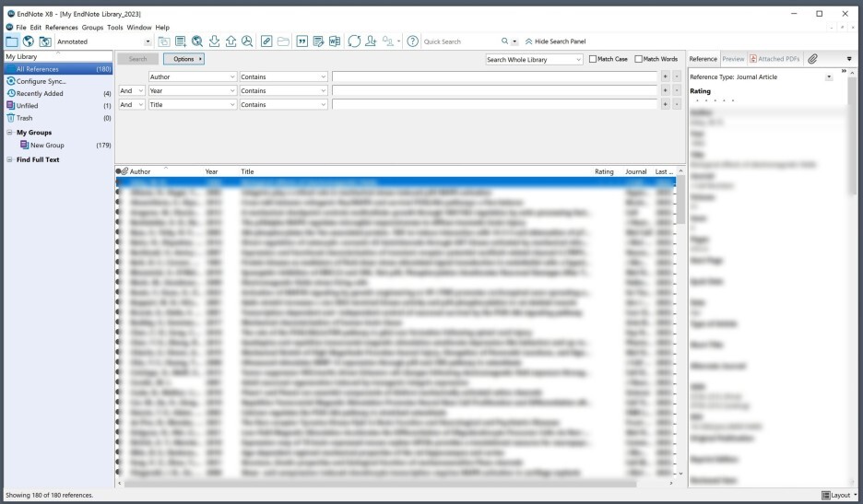Screen dimensions: 863x504
Task: Click Hide Search Panel
Action: tap(555, 41)
